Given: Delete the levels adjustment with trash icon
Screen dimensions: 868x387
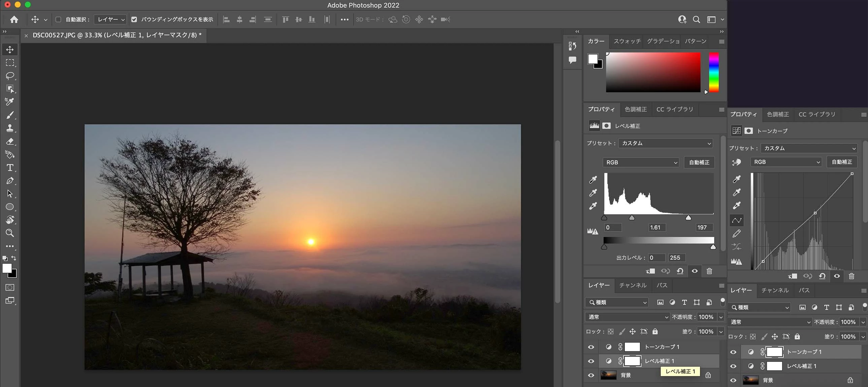Looking at the screenshot, I should [709, 271].
